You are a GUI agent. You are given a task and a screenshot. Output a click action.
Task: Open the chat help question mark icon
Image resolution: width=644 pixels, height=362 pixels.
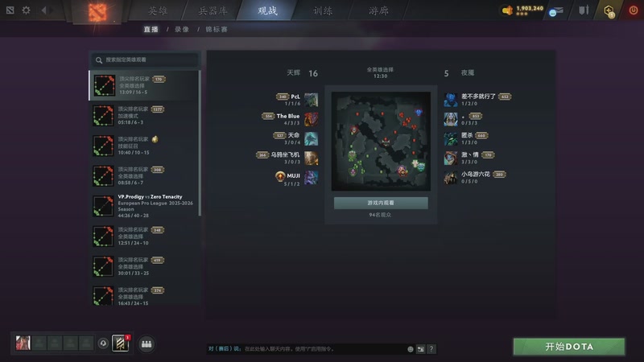431,349
